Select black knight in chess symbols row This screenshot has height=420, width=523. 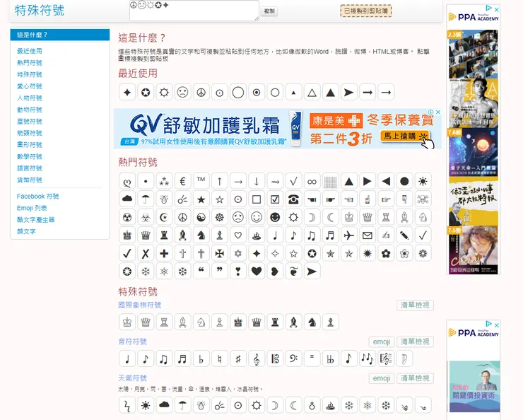[312, 322]
